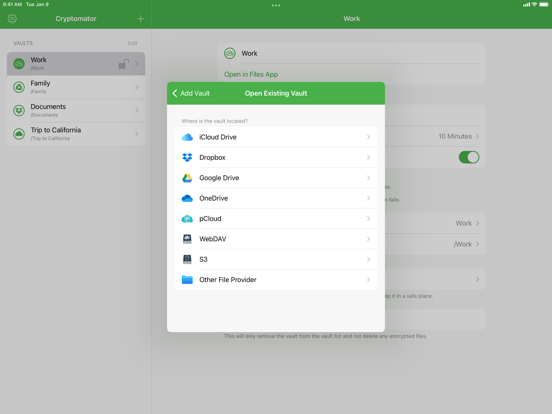
Task: Expand the Other File Provider row chevron
Action: pos(368,280)
